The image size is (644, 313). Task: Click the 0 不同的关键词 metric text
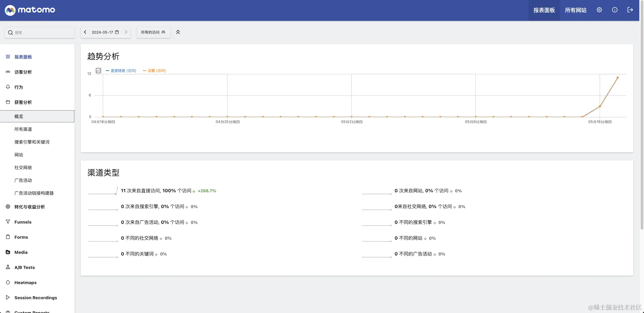pyautogui.click(x=137, y=254)
